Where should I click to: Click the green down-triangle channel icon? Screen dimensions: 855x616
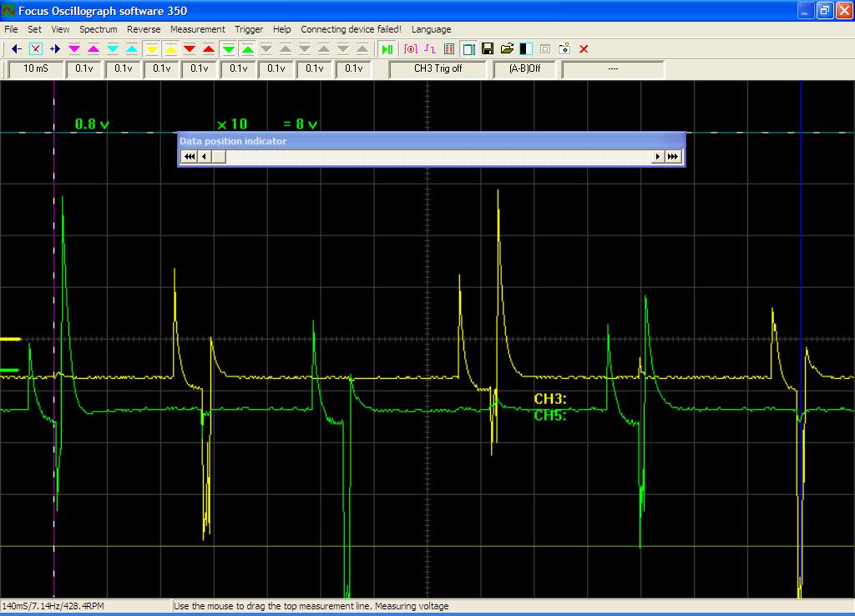pos(229,49)
